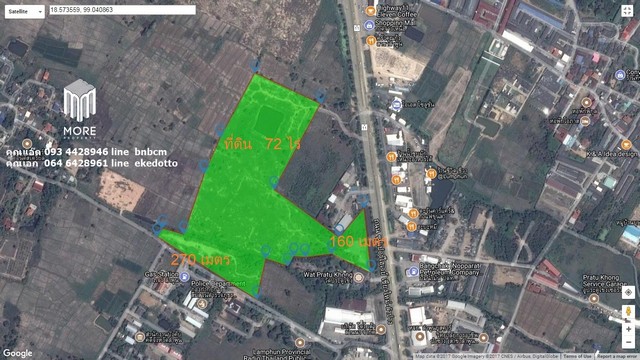The height and width of the screenshot is (360, 640).
Task: Click the zoom in plus button
Action: pyautogui.click(x=629, y=329)
